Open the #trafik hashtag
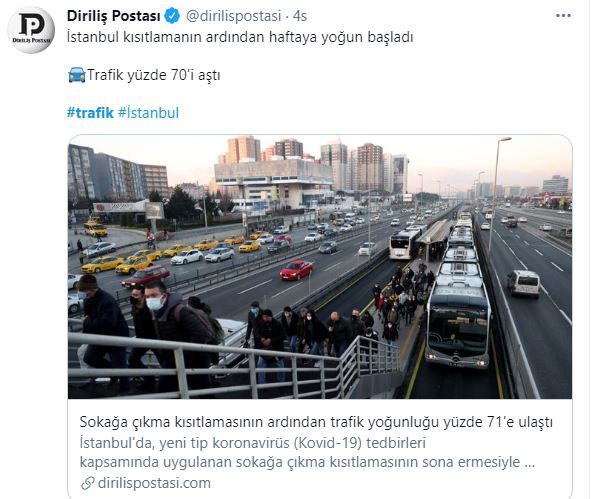 (90, 113)
